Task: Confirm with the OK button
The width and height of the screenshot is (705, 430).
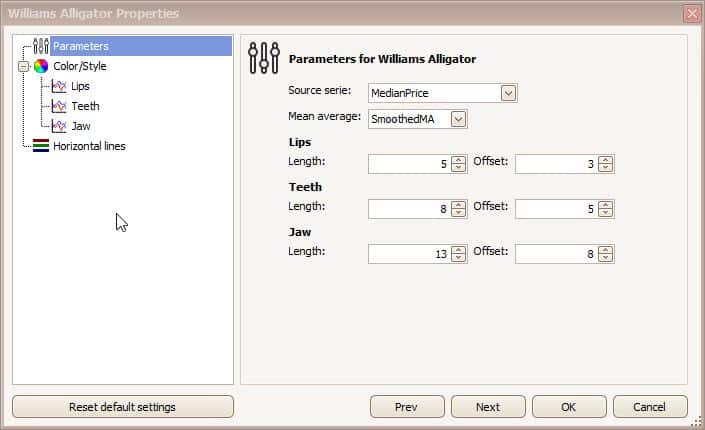Action: coord(569,407)
